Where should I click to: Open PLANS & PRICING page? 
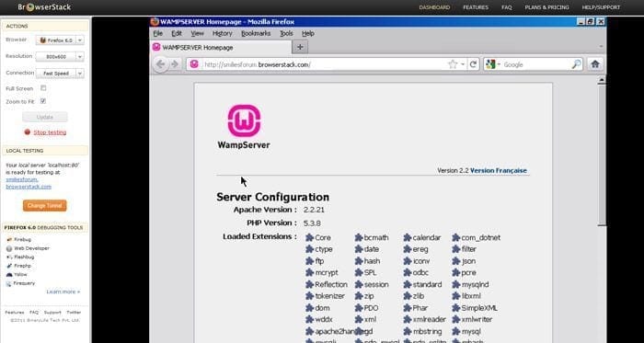pos(546,7)
